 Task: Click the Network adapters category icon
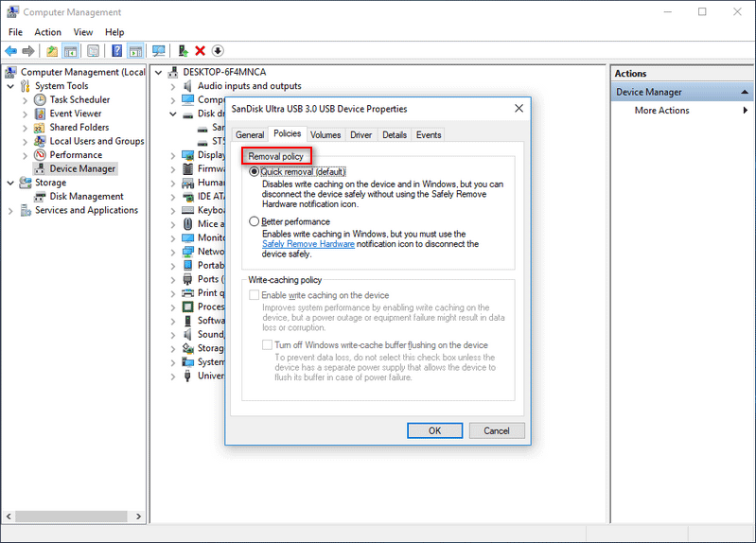coord(187,253)
